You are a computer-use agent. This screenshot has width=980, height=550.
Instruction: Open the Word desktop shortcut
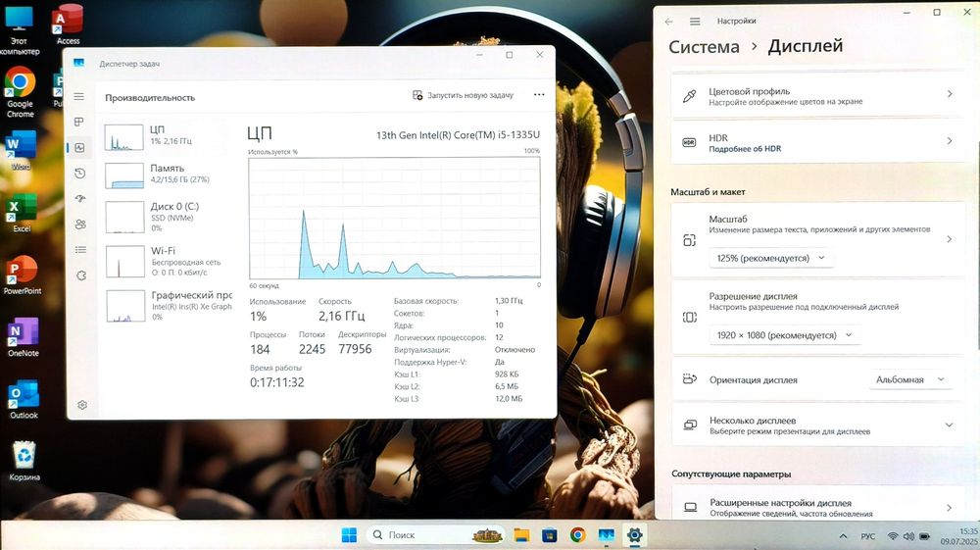[21, 150]
